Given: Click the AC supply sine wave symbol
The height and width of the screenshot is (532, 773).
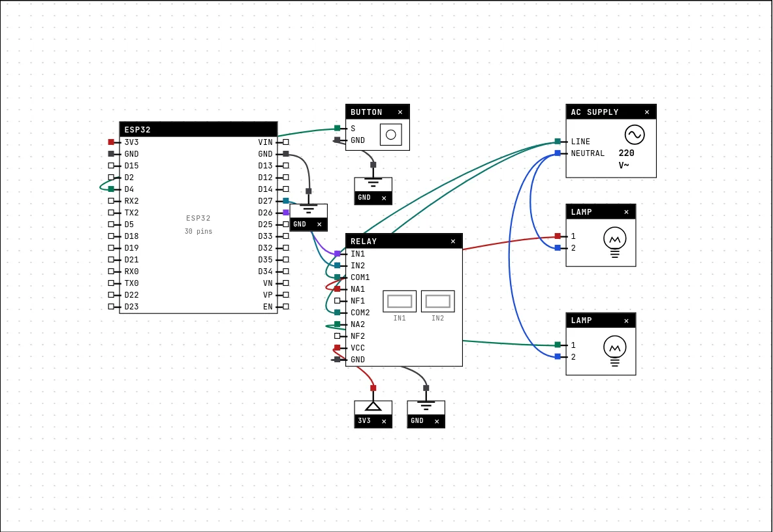Looking at the screenshot, I should 635,134.
